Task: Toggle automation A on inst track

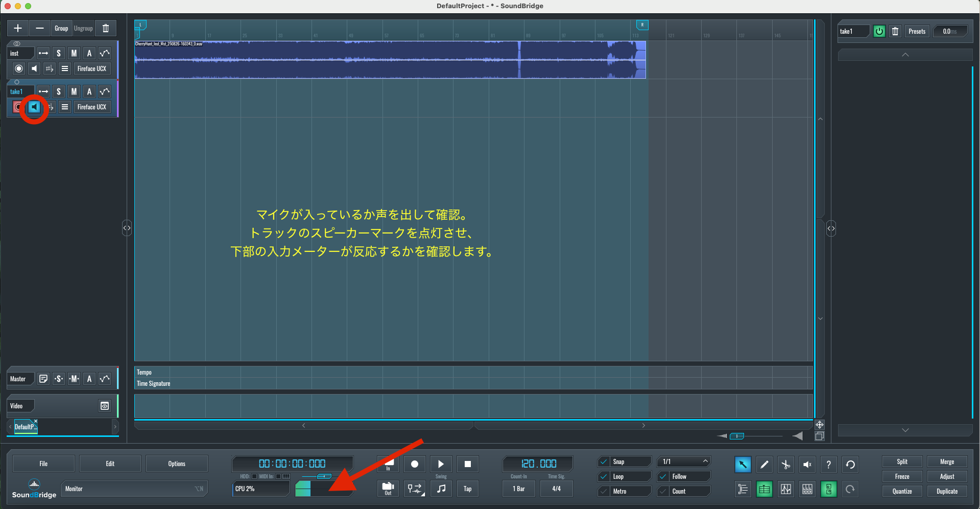Action: (x=89, y=53)
